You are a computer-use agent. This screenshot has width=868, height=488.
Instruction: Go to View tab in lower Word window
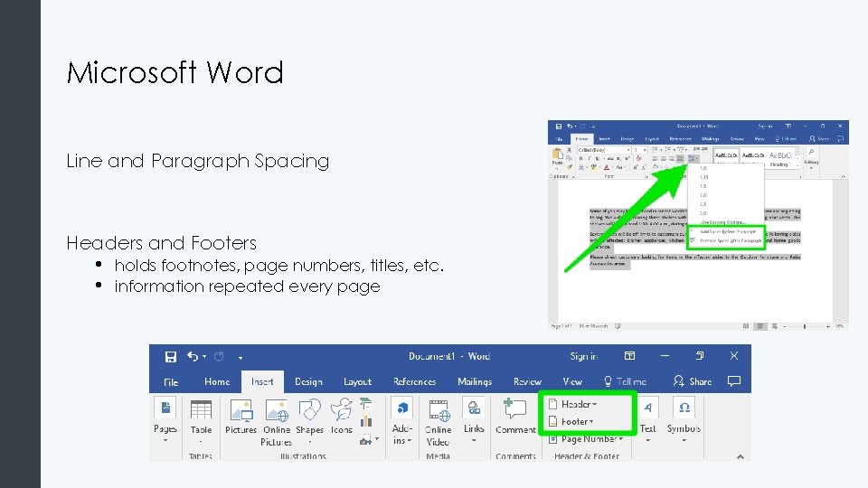pos(572,381)
